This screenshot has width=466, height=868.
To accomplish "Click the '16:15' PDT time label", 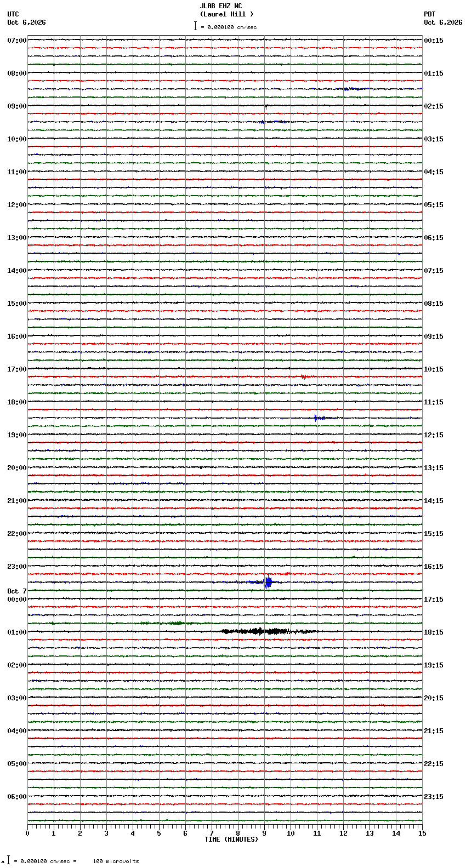I will coord(433,567).
